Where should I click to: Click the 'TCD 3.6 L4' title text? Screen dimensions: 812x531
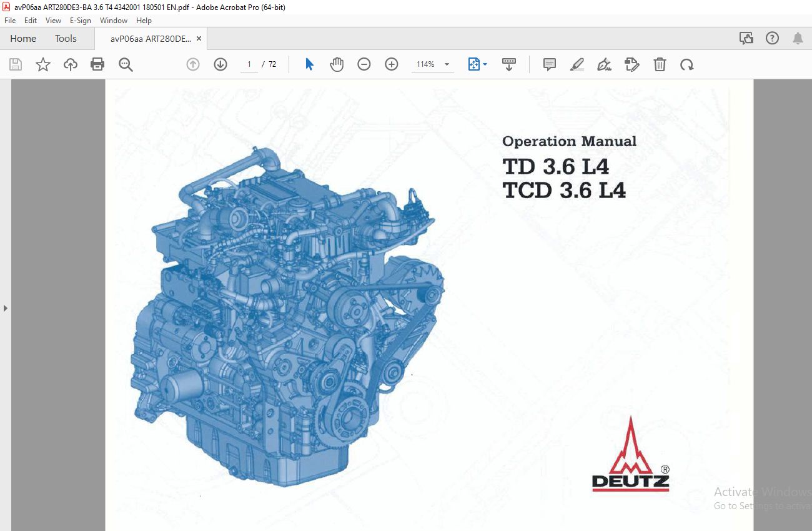(x=564, y=190)
